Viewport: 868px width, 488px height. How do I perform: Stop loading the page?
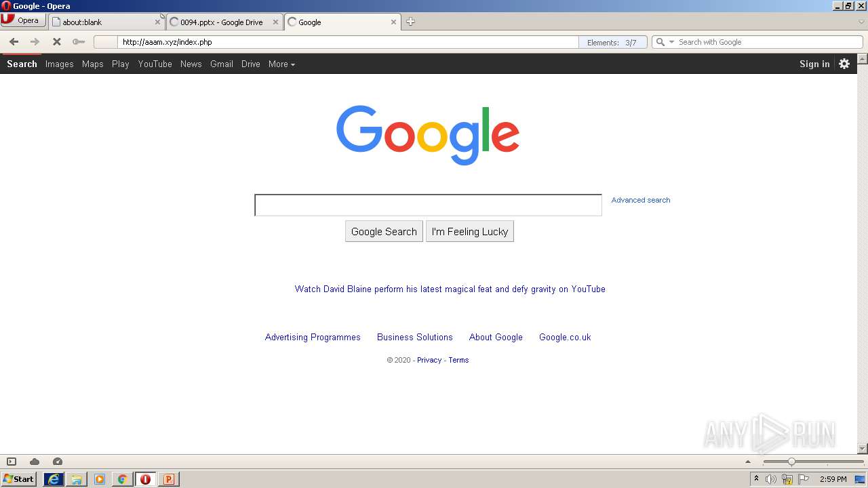coord(57,42)
